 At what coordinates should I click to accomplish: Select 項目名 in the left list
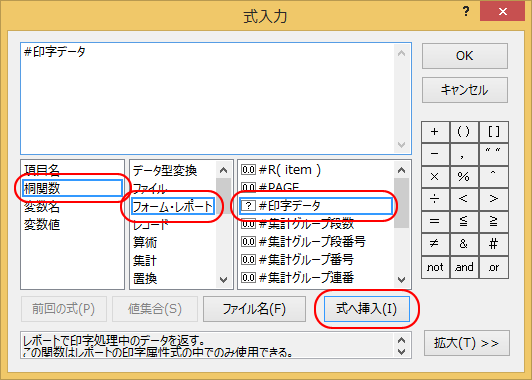72,170
